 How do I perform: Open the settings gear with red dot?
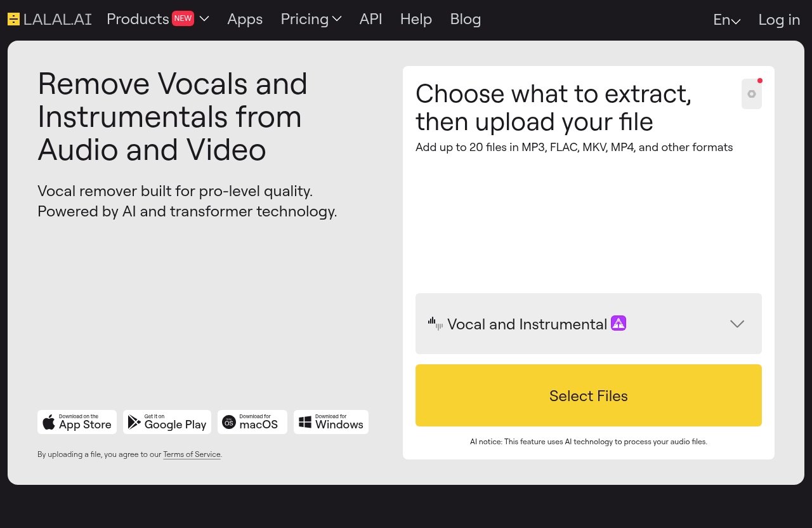[752, 94]
